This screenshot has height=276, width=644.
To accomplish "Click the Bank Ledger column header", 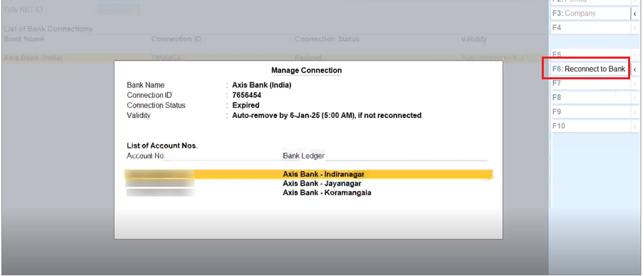I will tap(303, 156).
